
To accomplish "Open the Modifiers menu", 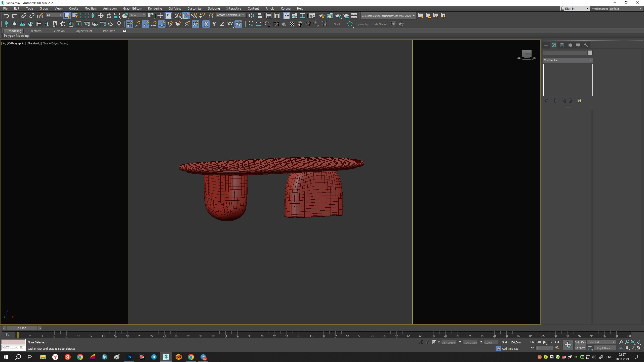I will click(x=91, y=9).
